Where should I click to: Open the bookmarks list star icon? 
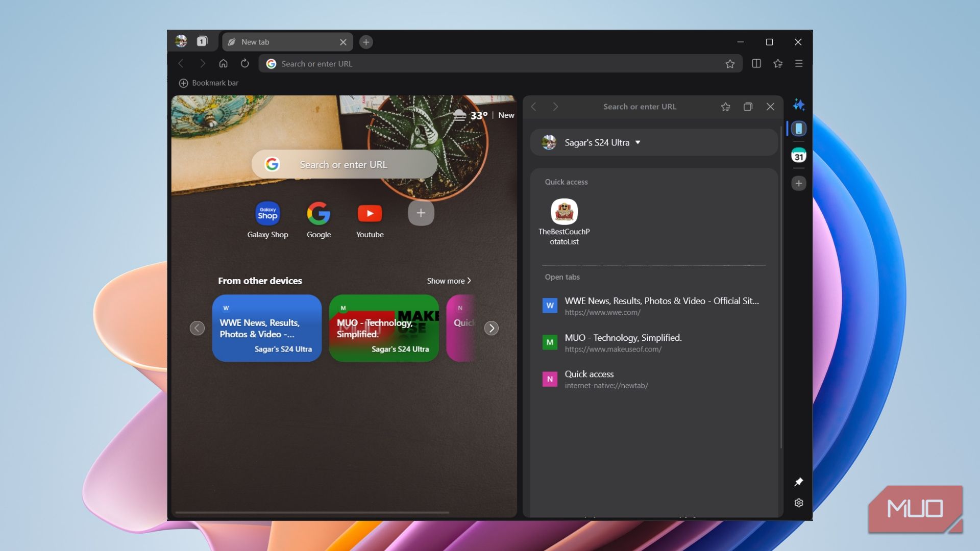tap(778, 63)
